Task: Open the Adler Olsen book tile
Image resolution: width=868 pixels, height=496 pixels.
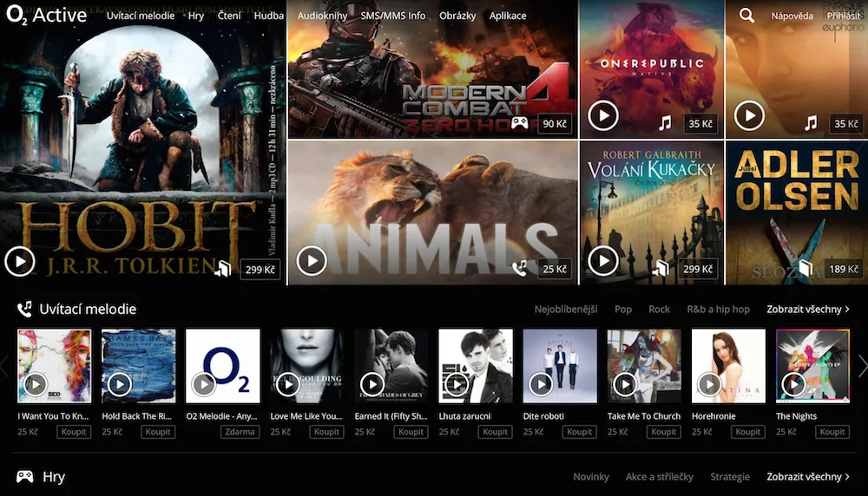Action: coord(797,213)
